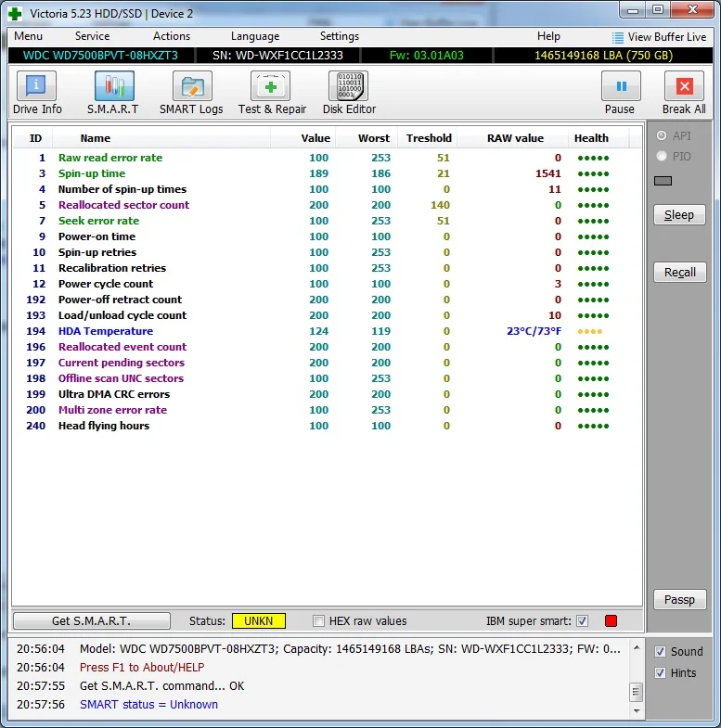This screenshot has width=721, height=728.
Task: Click the red indicator square
Action: tap(611, 621)
